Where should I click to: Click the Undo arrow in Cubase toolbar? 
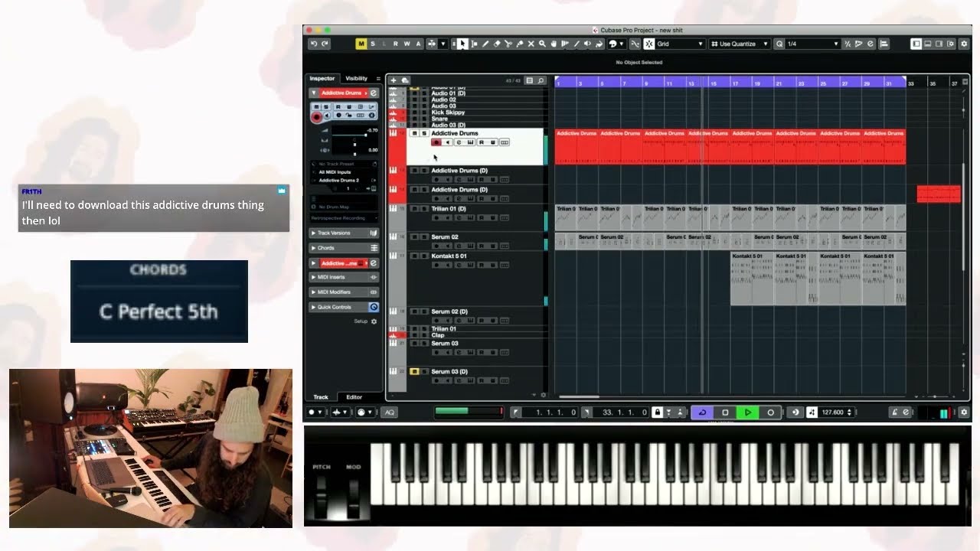click(x=313, y=44)
